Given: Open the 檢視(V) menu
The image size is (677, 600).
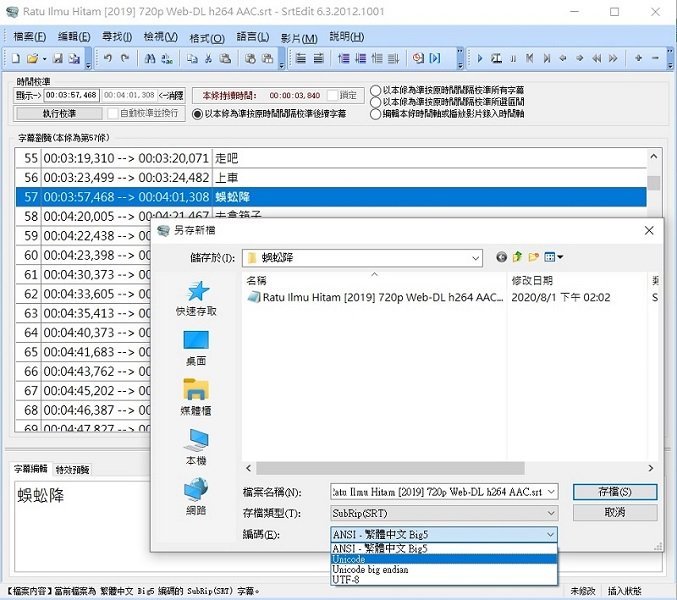Looking at the screenshot, I should point(161,37).
